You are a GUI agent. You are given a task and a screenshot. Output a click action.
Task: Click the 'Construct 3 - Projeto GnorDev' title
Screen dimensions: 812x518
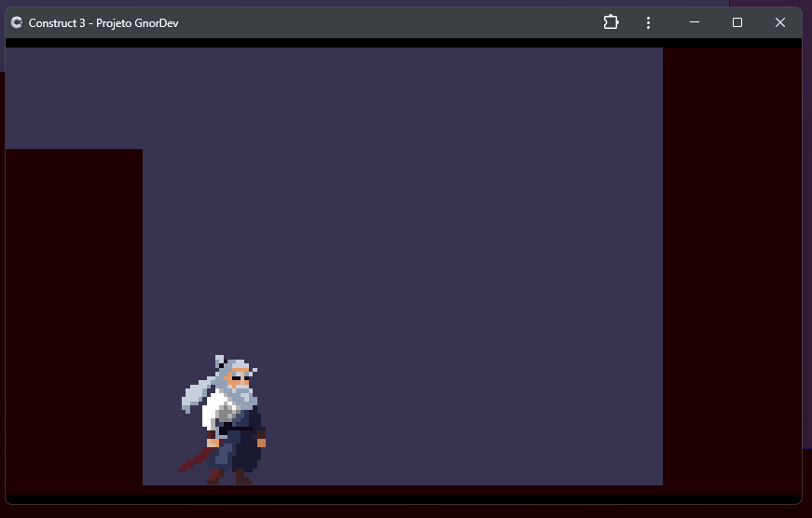[103, 23]
